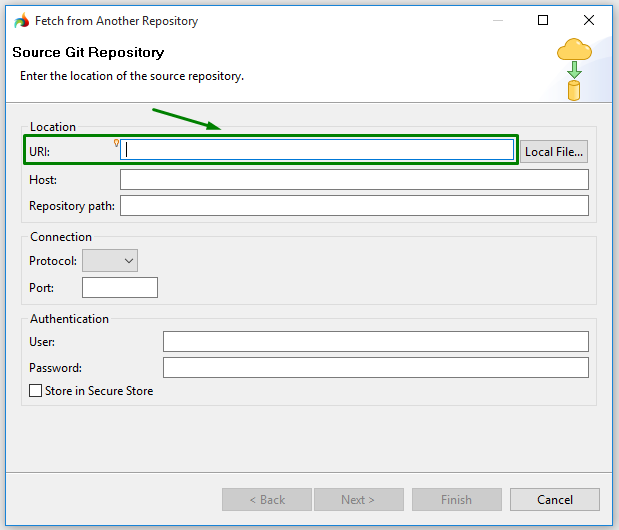Click the Password field
The width and height of the screenshot is (619, 530).
375,368
